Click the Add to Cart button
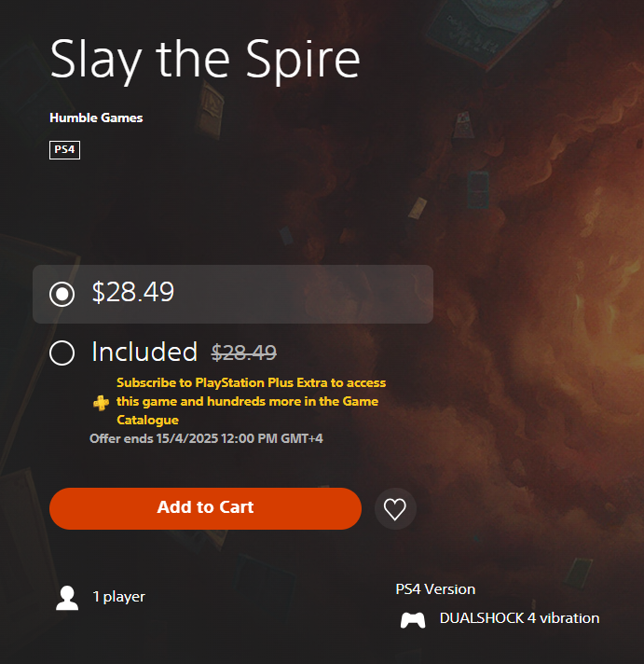 click(x=205, y=508)
